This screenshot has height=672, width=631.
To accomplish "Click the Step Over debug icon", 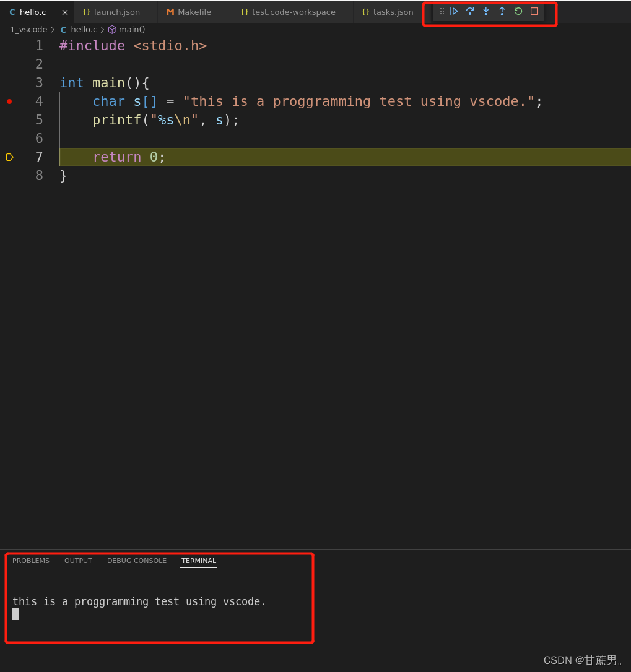I will pyautogui.click(x=470, y=12).
